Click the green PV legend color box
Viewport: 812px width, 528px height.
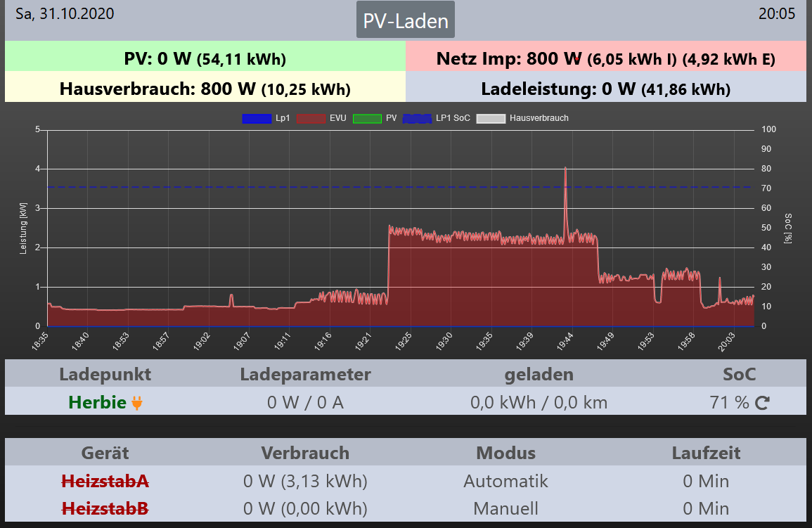coord(367,119)
